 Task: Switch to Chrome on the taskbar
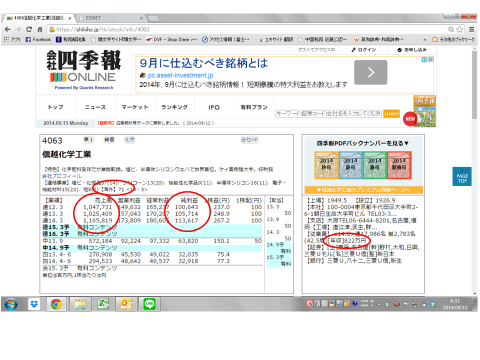pyautogui.click(x=56, y=304)
